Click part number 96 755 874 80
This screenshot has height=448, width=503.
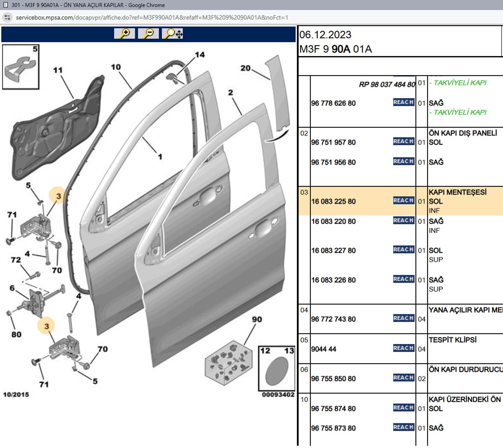333,409
